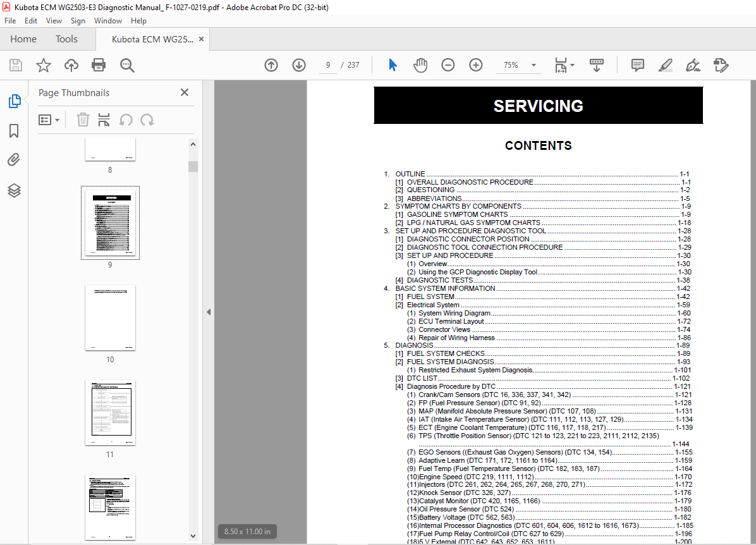The width and height of the screenshot is (756, 545).
Task: Click the thumbnail scrollbar handle
Action: pyautogui.click(x=193, y=166)
